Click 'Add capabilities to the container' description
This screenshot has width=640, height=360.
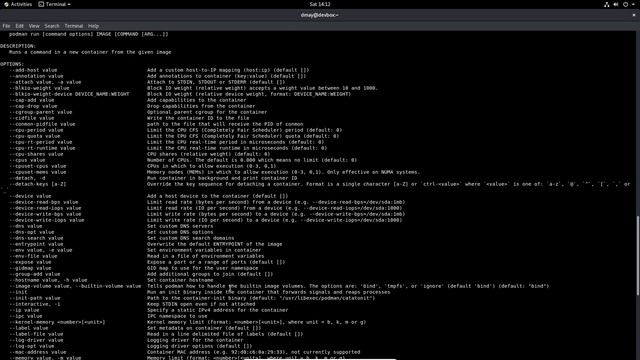tap(197, 100)
